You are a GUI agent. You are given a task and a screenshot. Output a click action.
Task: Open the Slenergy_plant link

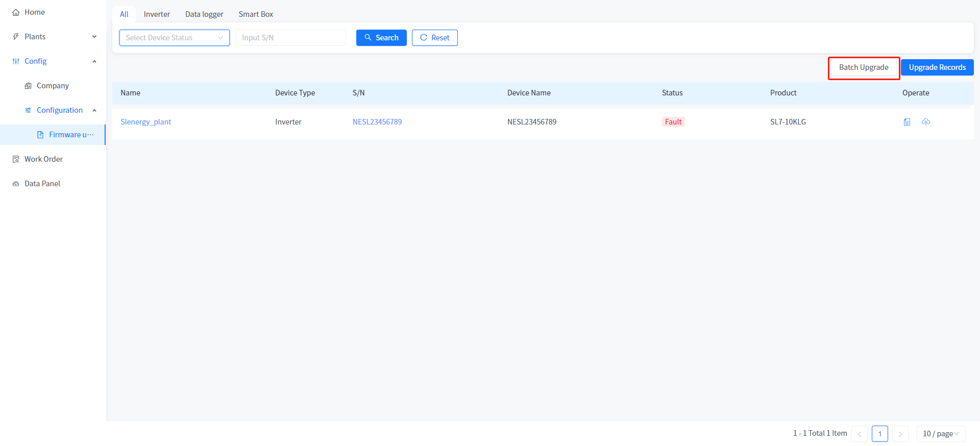click(146, 122)
